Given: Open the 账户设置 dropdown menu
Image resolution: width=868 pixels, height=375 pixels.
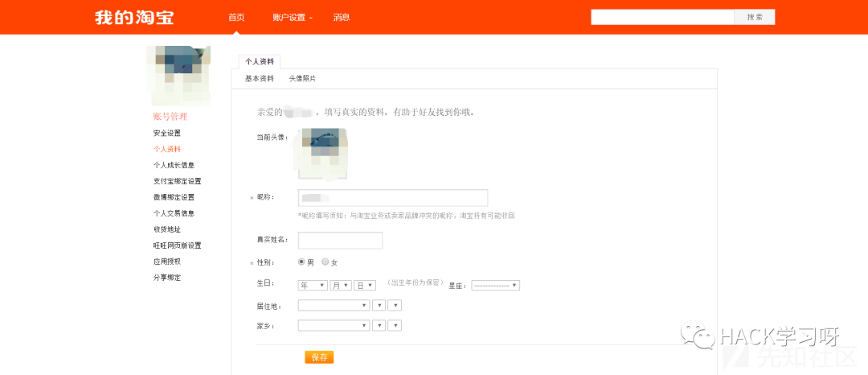Looking at the screenshot, I should pyautogui.click(x=293, y=17).
